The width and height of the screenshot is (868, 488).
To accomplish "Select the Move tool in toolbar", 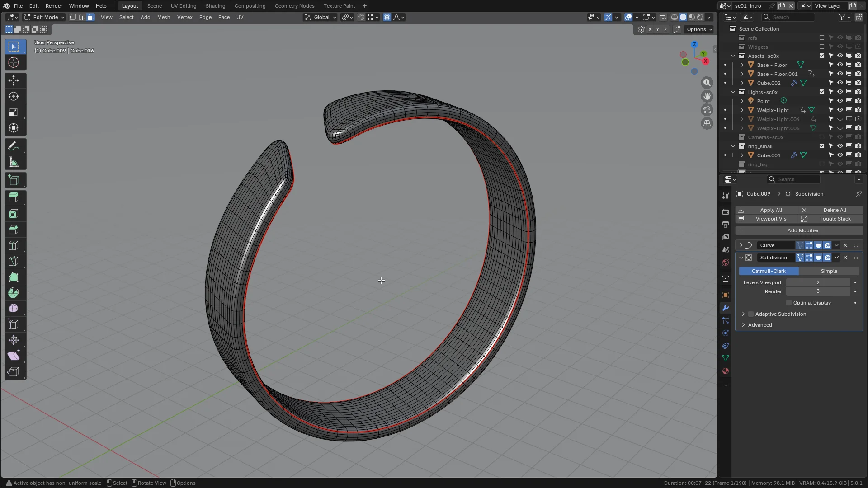I will click(x=14, y=80).
